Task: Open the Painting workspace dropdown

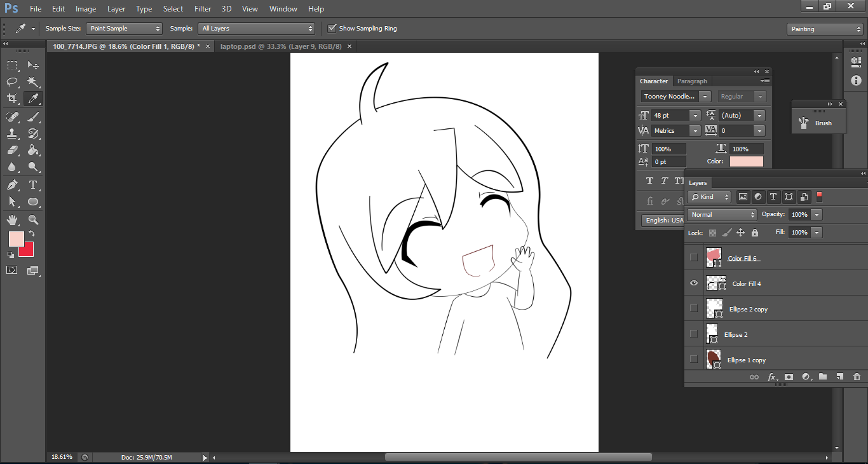Action: 825,29
